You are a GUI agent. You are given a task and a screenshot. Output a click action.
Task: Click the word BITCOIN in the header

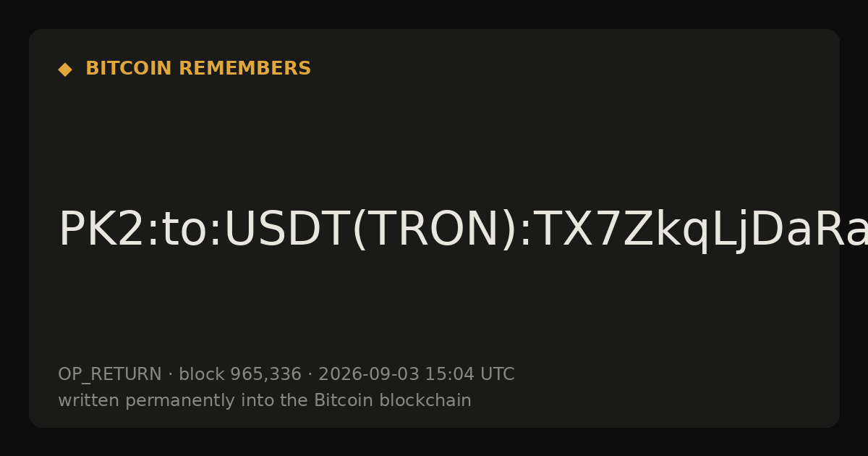click(x=129, y=69)
